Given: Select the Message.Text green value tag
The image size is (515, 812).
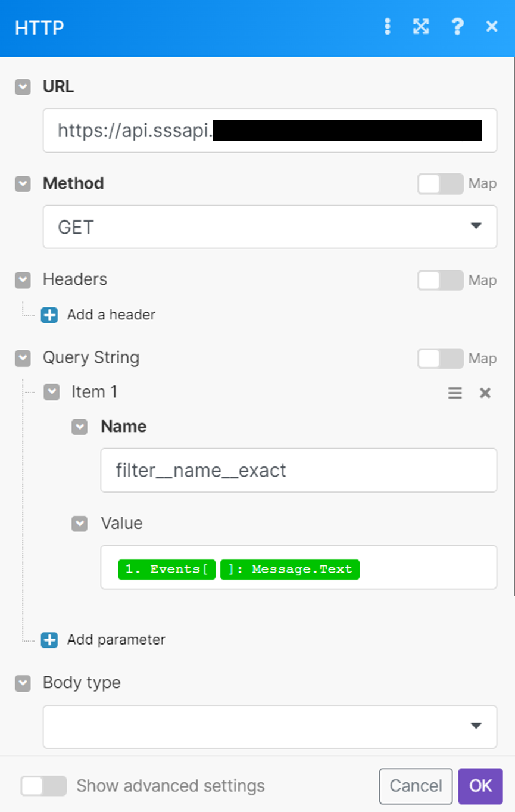Looking at the screenshot, I should pyautogui.click(x=290, y=569).
